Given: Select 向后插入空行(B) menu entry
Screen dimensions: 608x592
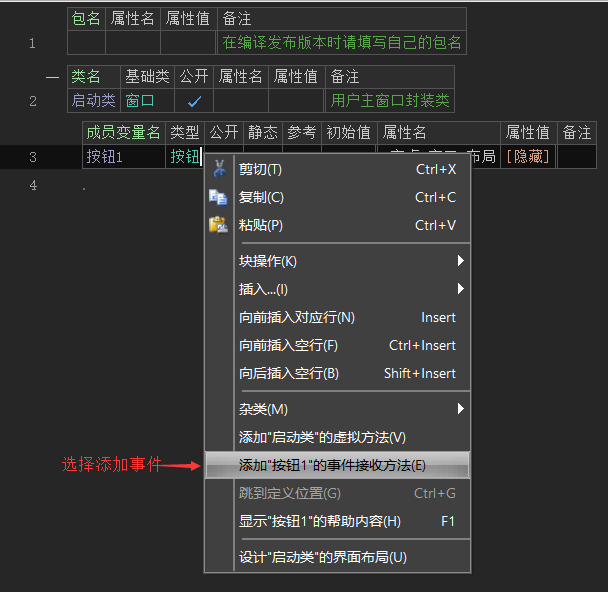Looking at the screenshot, I should (x=337, y=373).
